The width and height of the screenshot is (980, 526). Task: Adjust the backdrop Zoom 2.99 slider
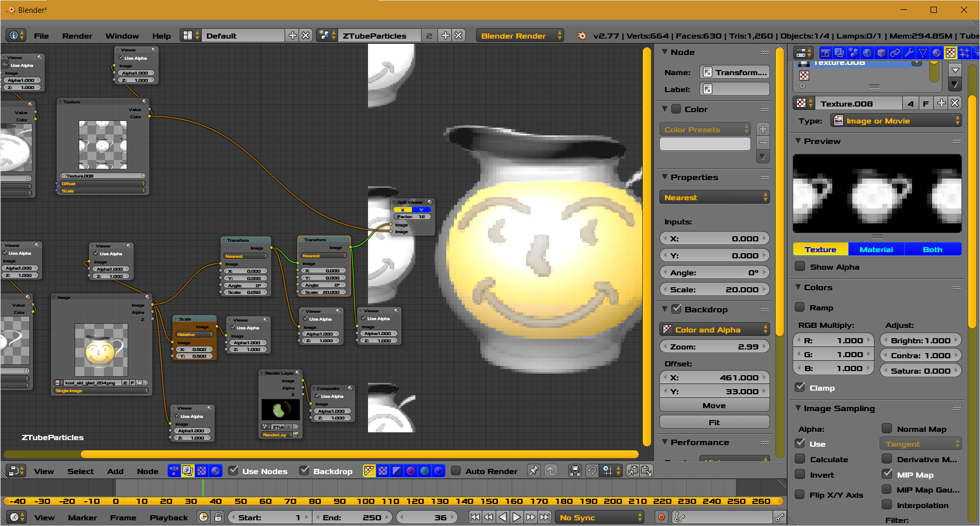coord(714,346)
